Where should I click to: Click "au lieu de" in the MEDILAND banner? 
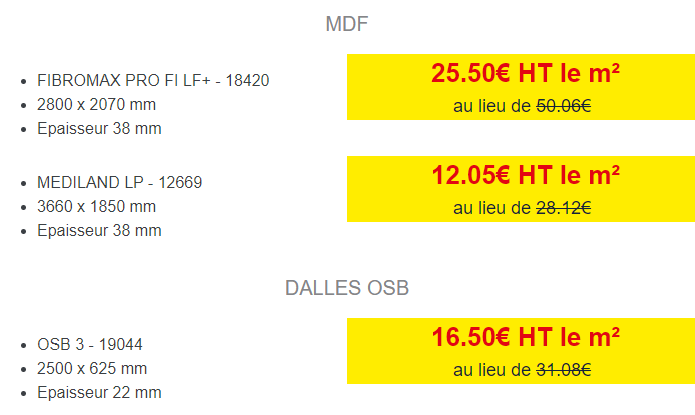click(492, 208)
